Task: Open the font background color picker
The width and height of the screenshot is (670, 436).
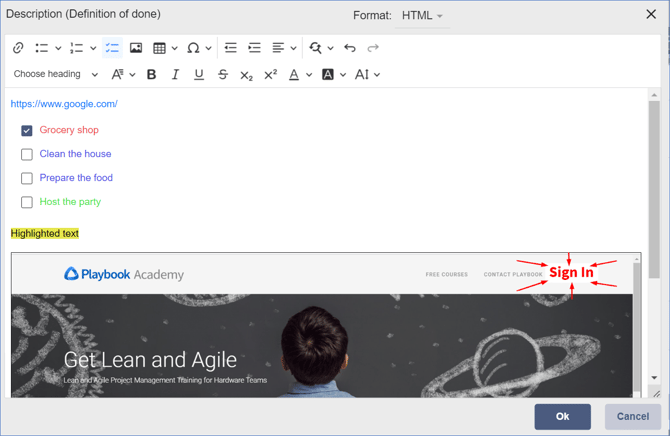Action: coord(333,75)
